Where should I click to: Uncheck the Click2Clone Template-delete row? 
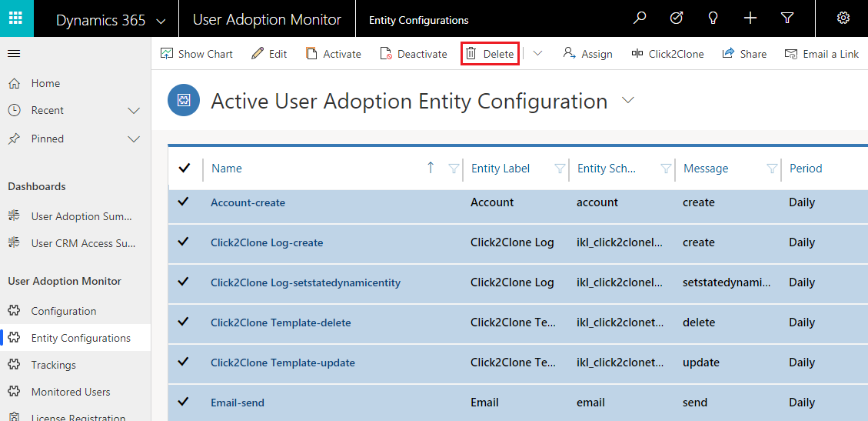tap(183, 321)
